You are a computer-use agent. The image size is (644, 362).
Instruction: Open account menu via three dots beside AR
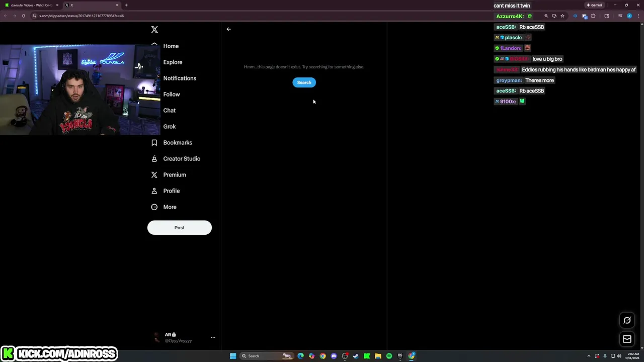(x=213, y=337)
